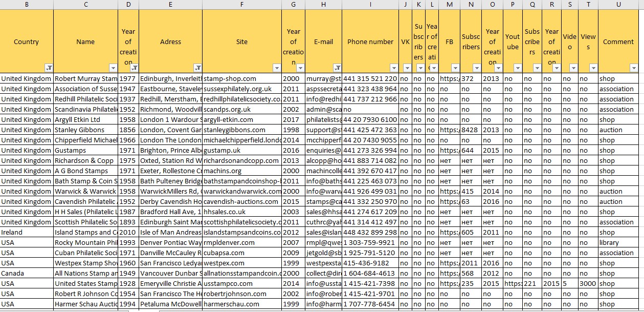The width and height of the screenshot is (644, 312).
Task: Click the Country header cell
Action: point(27,41)
